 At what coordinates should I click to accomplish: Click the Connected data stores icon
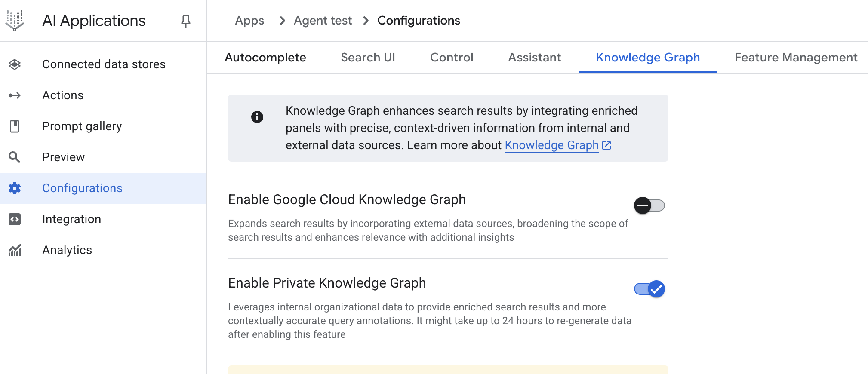click(15, 64)
